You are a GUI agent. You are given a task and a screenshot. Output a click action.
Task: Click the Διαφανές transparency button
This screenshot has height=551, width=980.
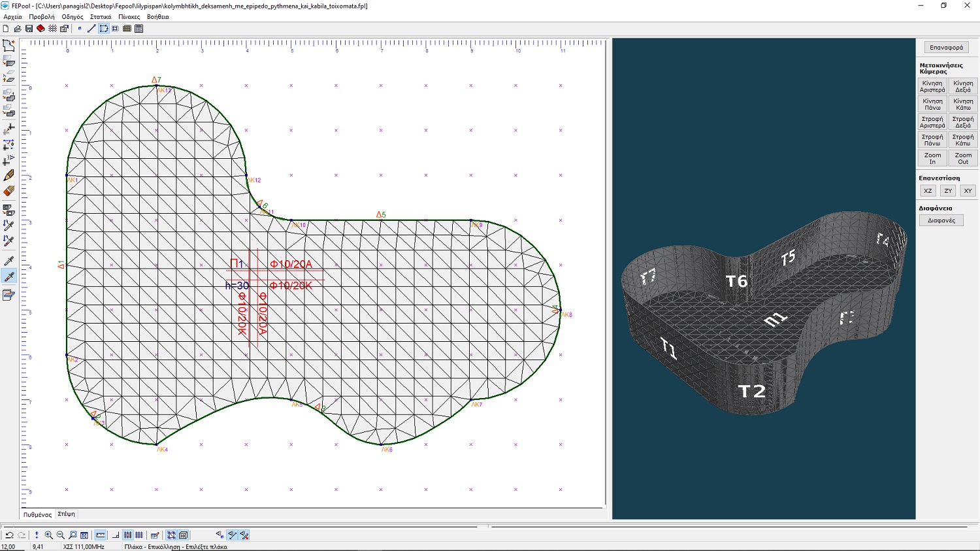(x=941, y=221)
